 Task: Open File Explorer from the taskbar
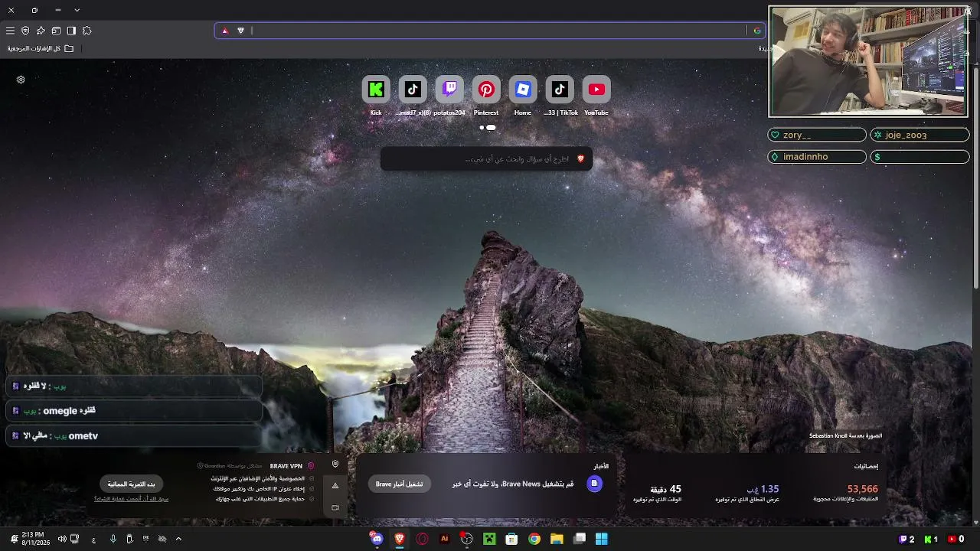click(557, 539)
